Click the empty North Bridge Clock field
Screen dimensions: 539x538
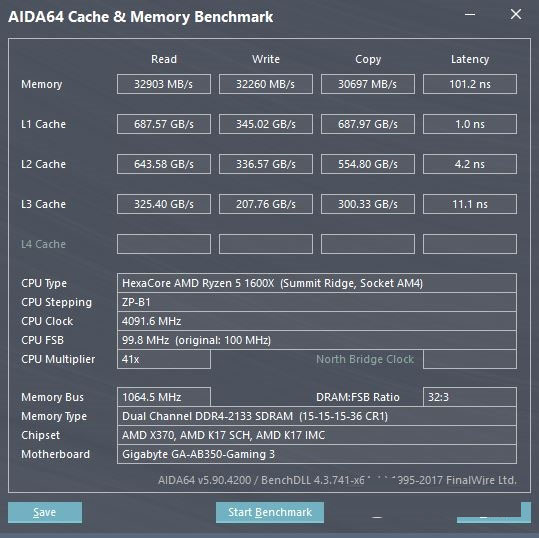pyautogui.click(x=470, y=359)
